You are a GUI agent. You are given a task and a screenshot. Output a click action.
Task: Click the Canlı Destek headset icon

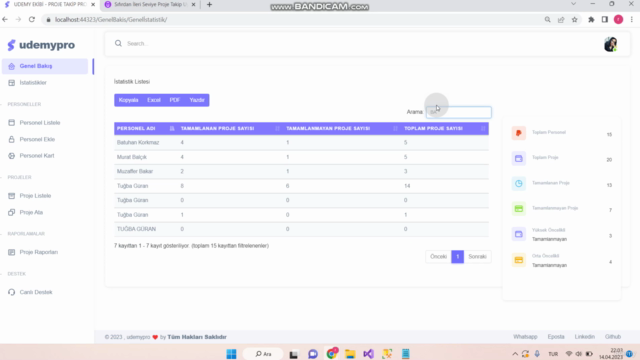pos(11,292)
